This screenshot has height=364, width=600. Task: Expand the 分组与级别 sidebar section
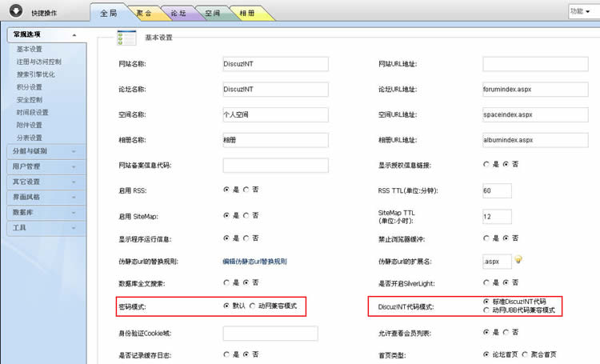[43, 151]
